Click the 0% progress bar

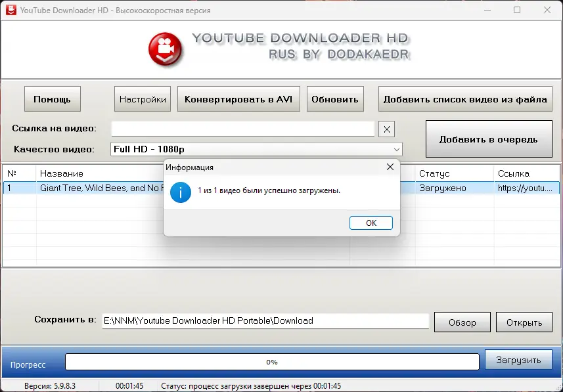click(271, 361)
